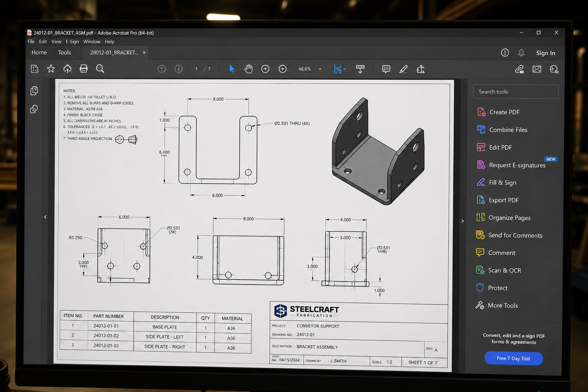
Task: Click the BRACKET ASSEMBLY description text
Action: (x=317, y=347)
